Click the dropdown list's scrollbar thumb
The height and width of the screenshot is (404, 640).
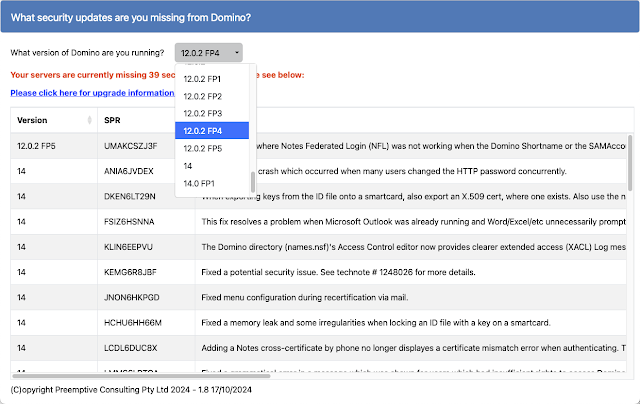point(253,182)
